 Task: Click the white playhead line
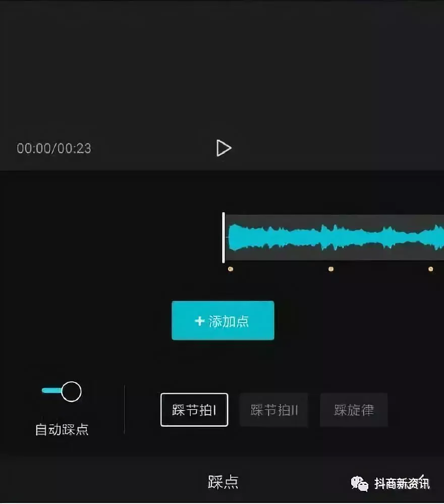point(224,237)
